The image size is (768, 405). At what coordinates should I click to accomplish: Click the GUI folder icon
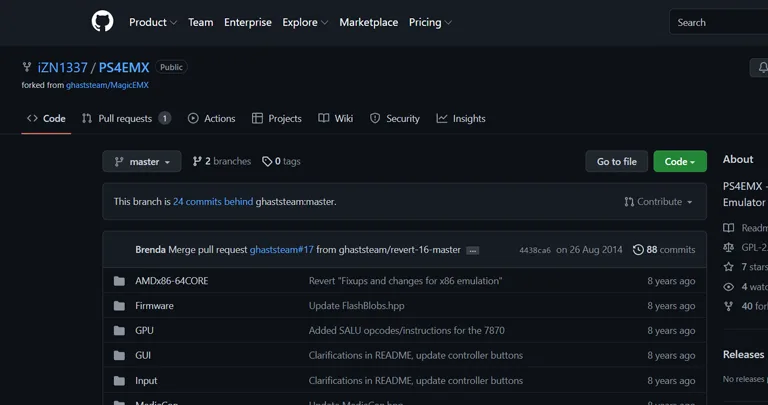pyautogui.click(x=119, y=356)
